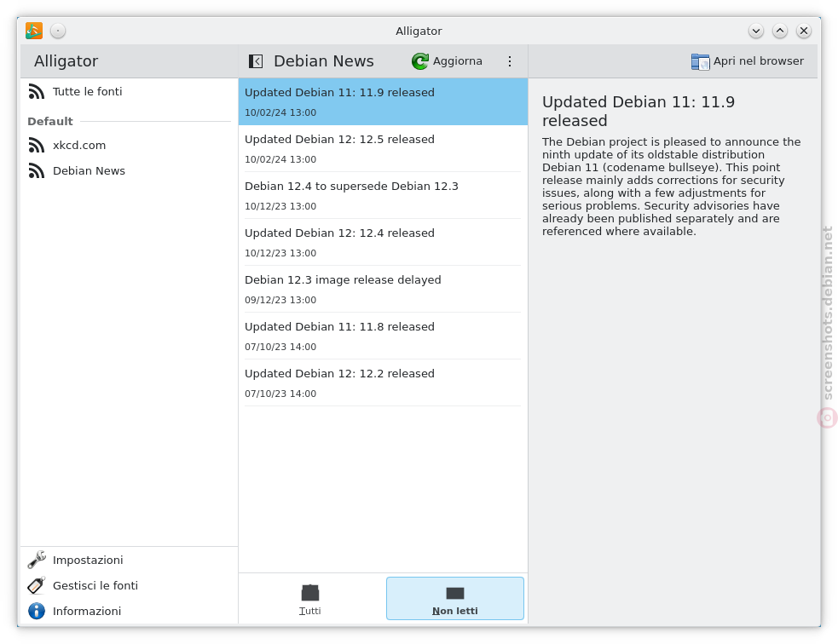Click Apri nel browser label
This screenshot has height=644, width=838.
pos(759,61)
